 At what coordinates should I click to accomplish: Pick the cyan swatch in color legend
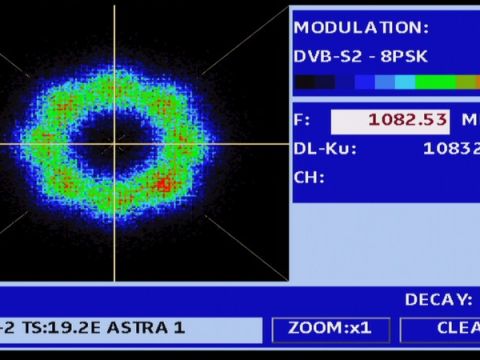pyautogui.click(x=405, y=82)
